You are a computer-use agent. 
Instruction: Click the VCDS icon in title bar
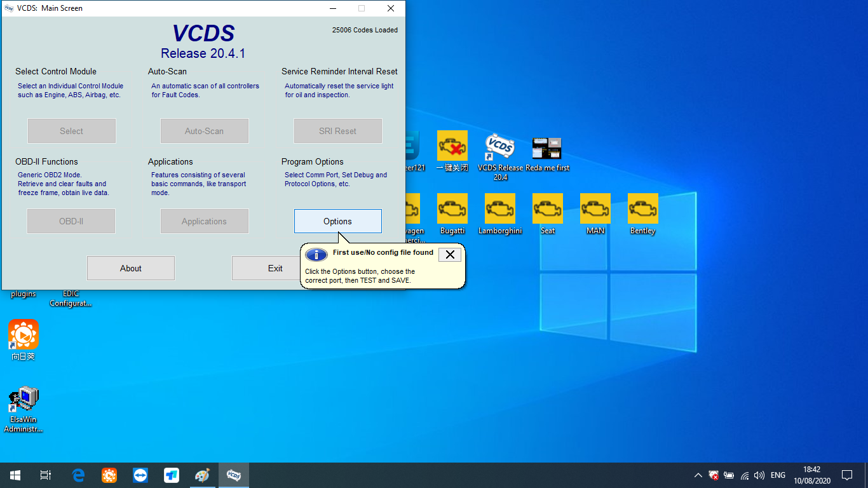(9, 8)
